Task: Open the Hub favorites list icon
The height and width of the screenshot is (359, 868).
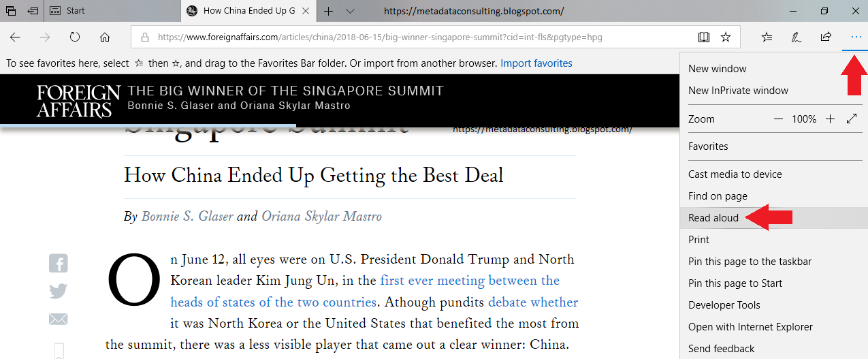Action: click(x=767, y=37)
